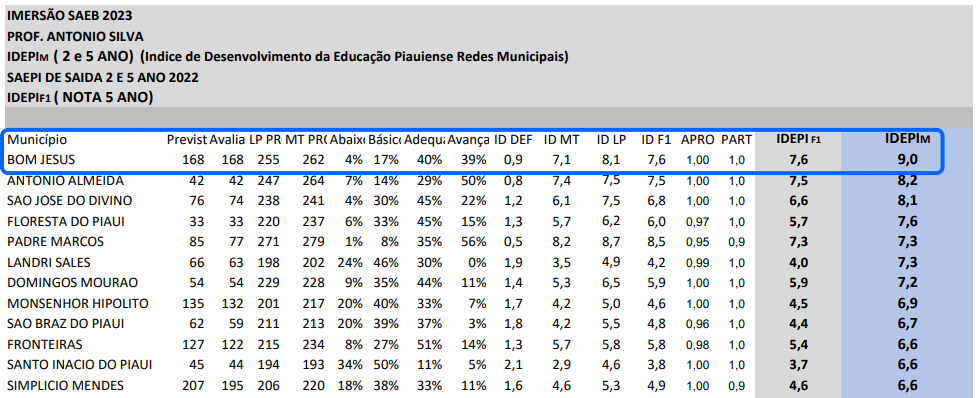Viewport: 979px width, 398px height.
Task: Click SAO JOSE DO DIVINO cell
Action: 70,201
